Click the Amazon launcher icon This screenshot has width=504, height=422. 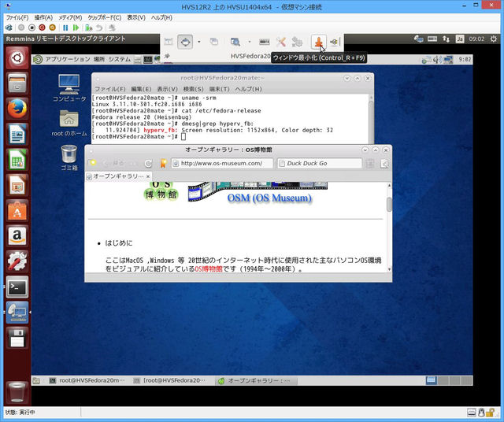coord(17,236)
